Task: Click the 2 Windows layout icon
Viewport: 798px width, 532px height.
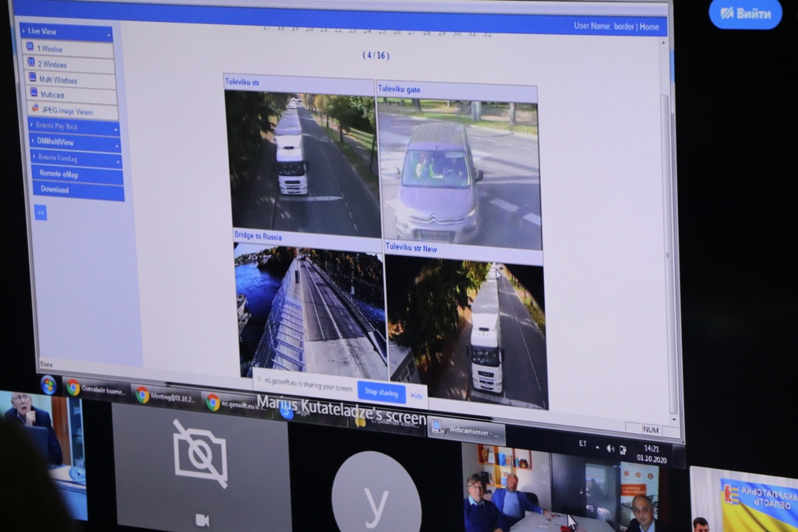Action: 31,62
